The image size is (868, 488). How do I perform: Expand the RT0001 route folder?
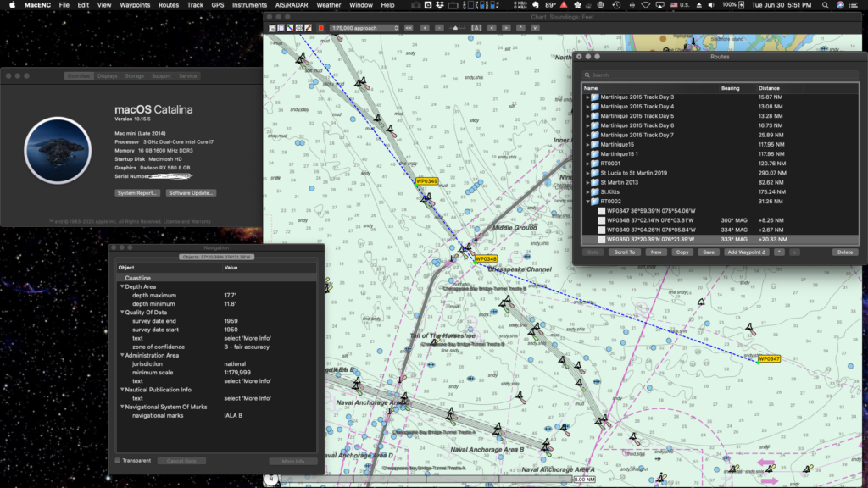588,164
